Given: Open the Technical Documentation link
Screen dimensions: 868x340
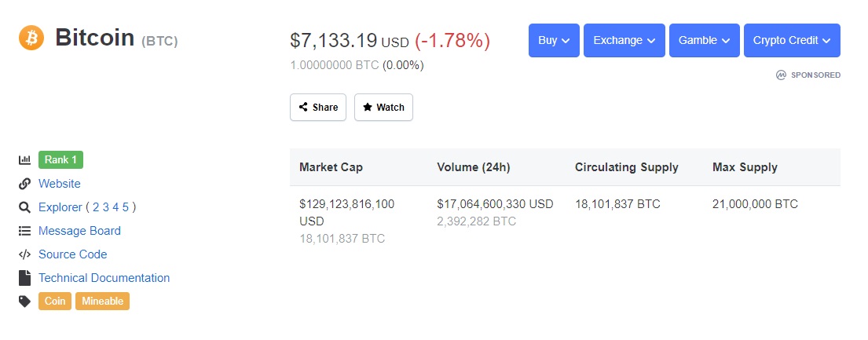Looking at the screenshot, I should (x=104, y=278).
